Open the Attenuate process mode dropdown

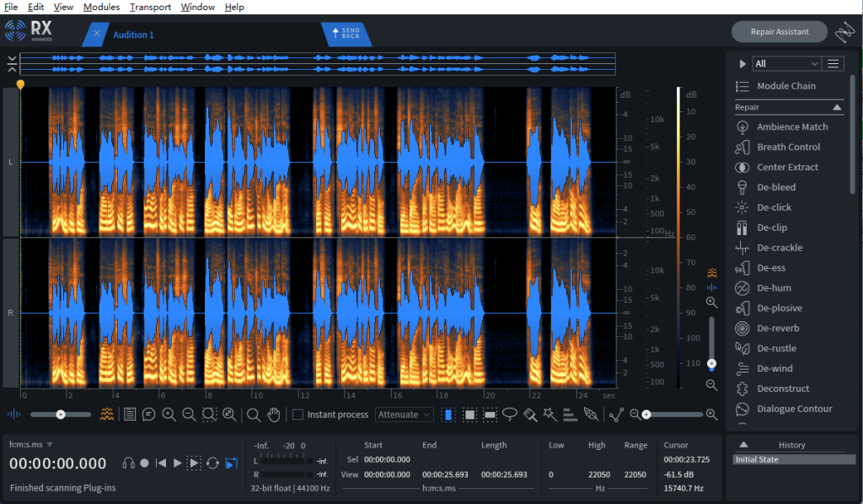point(405,415)
